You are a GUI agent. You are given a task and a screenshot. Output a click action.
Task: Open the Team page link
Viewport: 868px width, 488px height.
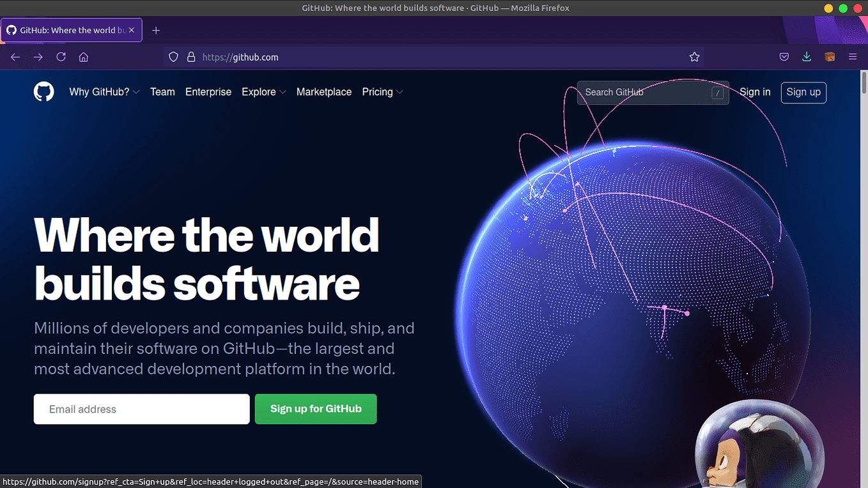pos(162,92)
